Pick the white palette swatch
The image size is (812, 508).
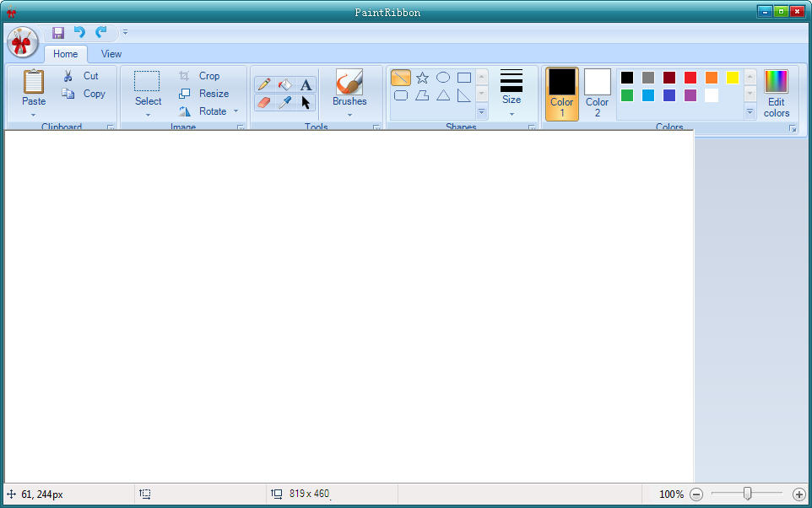pyautogui.click(x=712, y=95)
